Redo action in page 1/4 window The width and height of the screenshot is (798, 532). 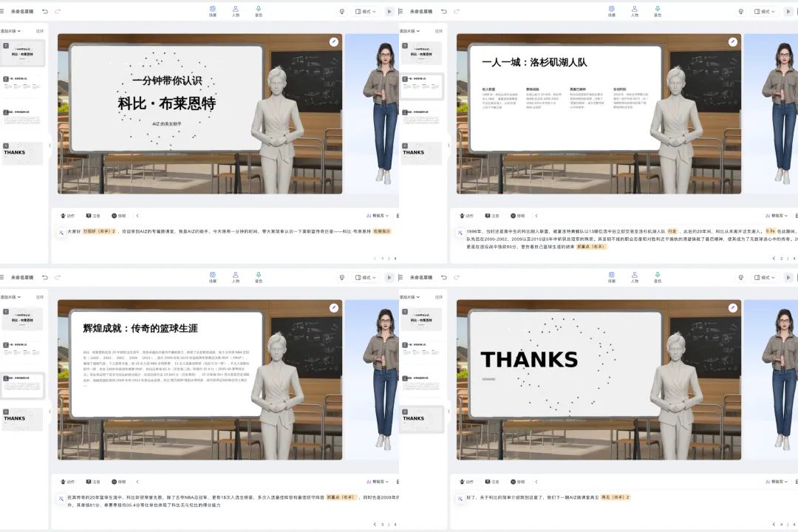tap(58, 11)
